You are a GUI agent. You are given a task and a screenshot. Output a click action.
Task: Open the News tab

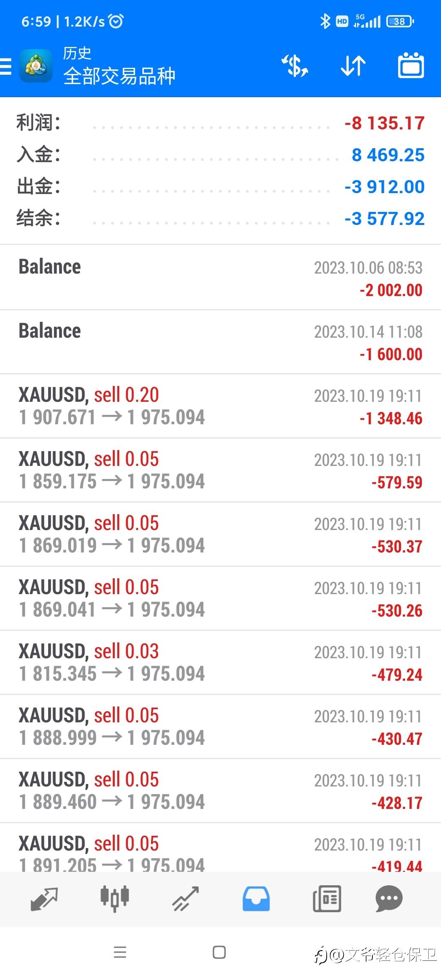327,899
